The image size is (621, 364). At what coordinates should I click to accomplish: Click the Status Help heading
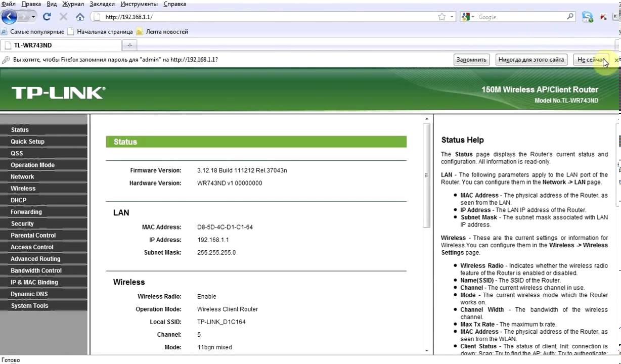pos(463,140)
